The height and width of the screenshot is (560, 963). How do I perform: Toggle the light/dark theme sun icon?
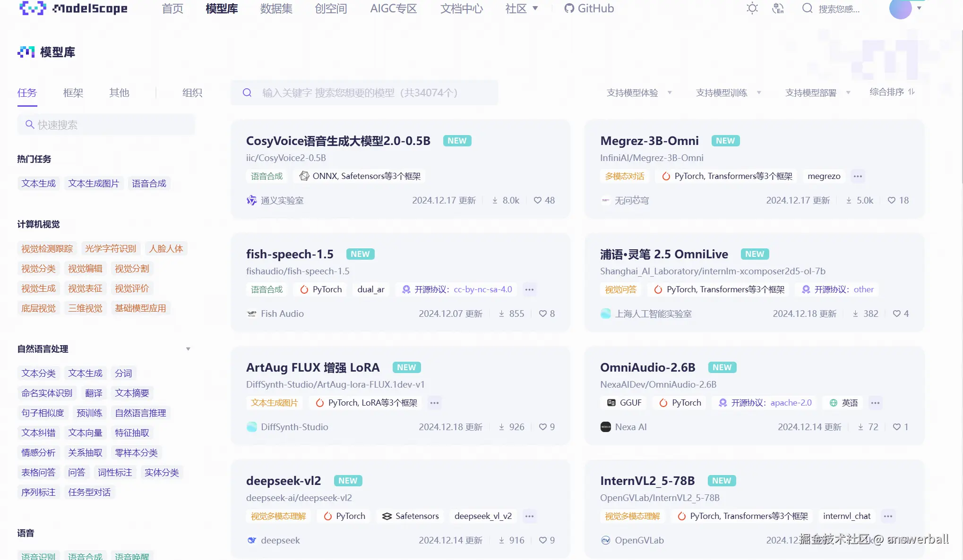coord(752,8)
